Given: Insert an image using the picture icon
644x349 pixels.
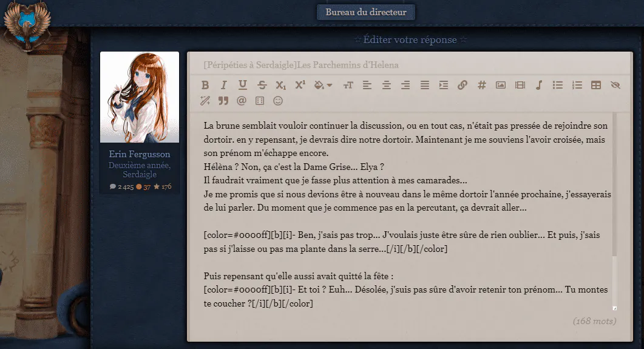Looking at the screenshot, I should tap(501, 85).
